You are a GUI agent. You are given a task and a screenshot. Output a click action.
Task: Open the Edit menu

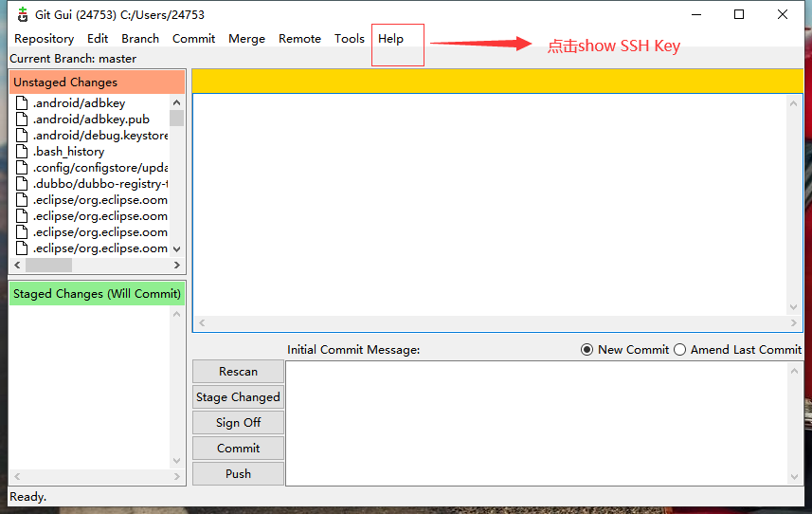[98, 39]
